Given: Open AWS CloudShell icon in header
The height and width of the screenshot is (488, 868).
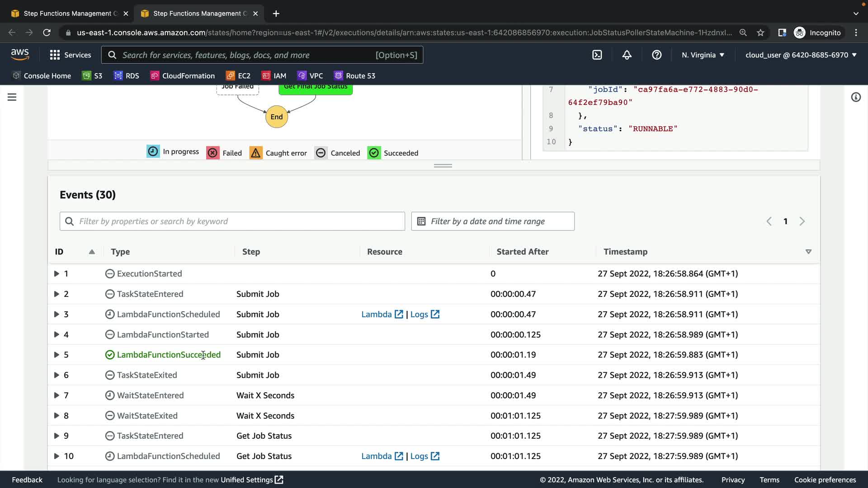Looking at the screenshot, I should (597, 55).
